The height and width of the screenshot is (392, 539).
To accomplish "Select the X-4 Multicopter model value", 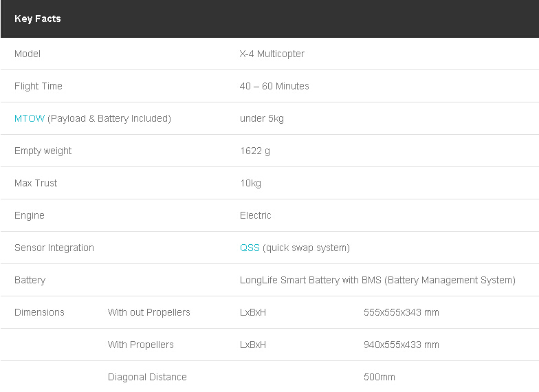I will coord(272,54).
